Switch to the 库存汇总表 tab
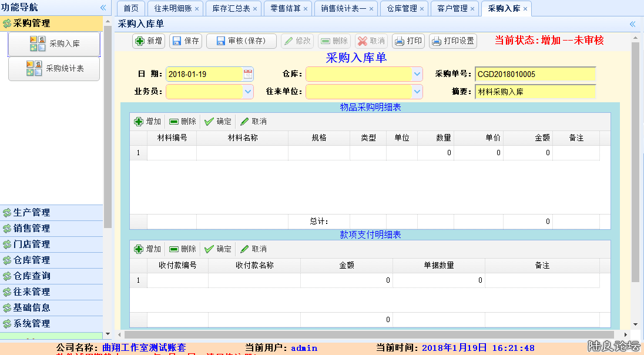Screen dimensions: 644x355 [230, 9]
